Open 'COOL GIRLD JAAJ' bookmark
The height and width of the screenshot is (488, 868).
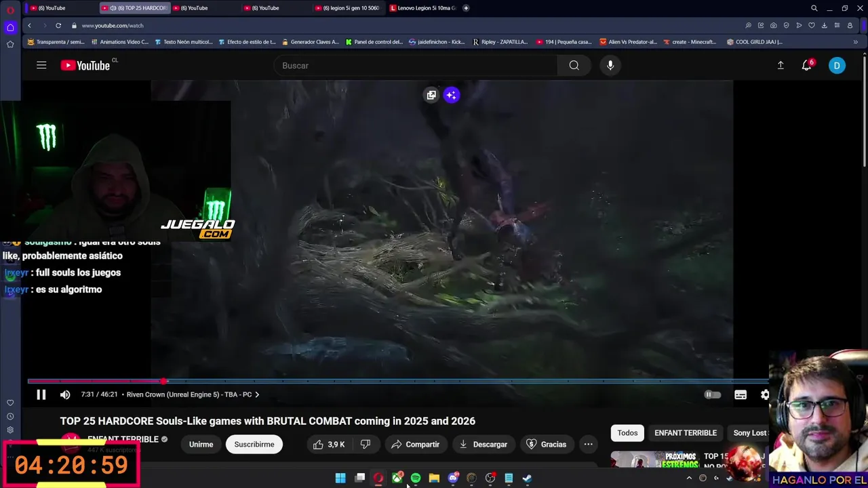754,41
